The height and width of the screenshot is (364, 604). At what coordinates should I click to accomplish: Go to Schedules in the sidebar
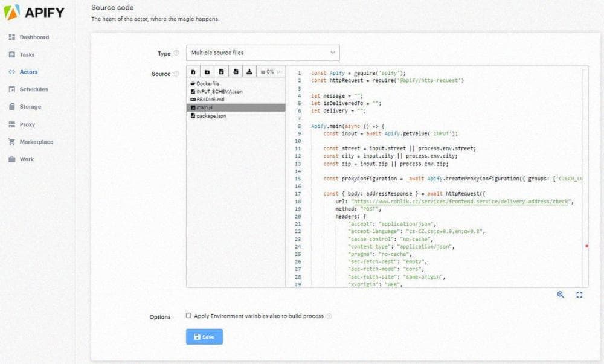(33, 89)
